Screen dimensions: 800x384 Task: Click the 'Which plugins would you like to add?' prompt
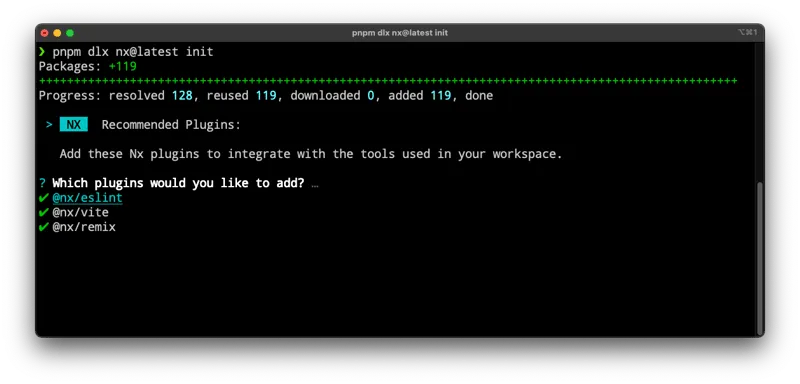tap(178, 184)
